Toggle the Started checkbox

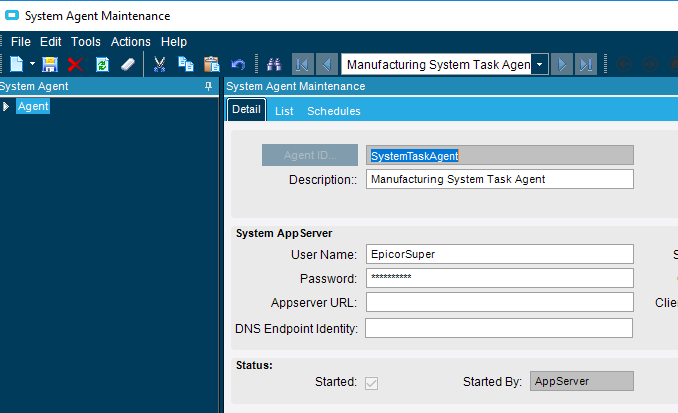pos(372,382)
